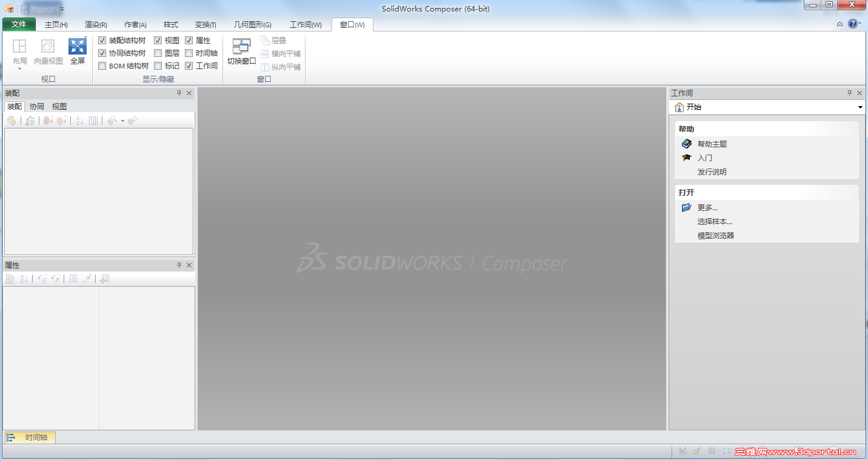868x460 pixels.
Task: Open the 模型浏览器 link
Action: [x=716, y=236]
